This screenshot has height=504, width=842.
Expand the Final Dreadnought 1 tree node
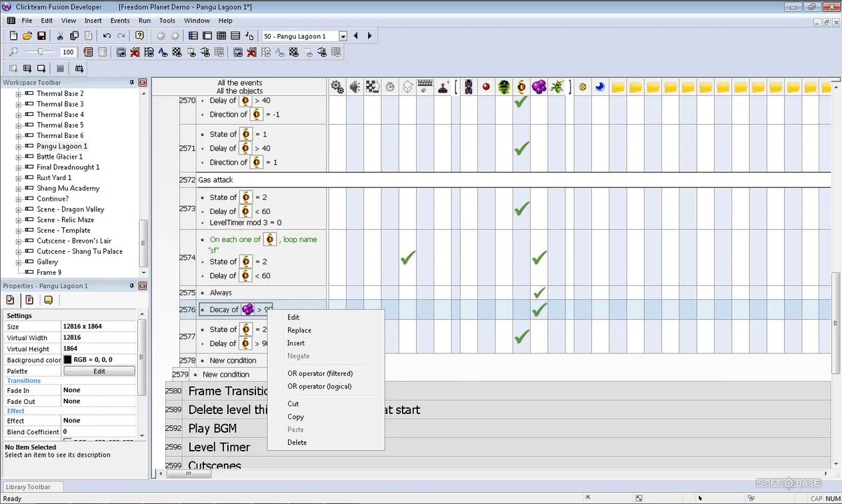tap(19, 167)
